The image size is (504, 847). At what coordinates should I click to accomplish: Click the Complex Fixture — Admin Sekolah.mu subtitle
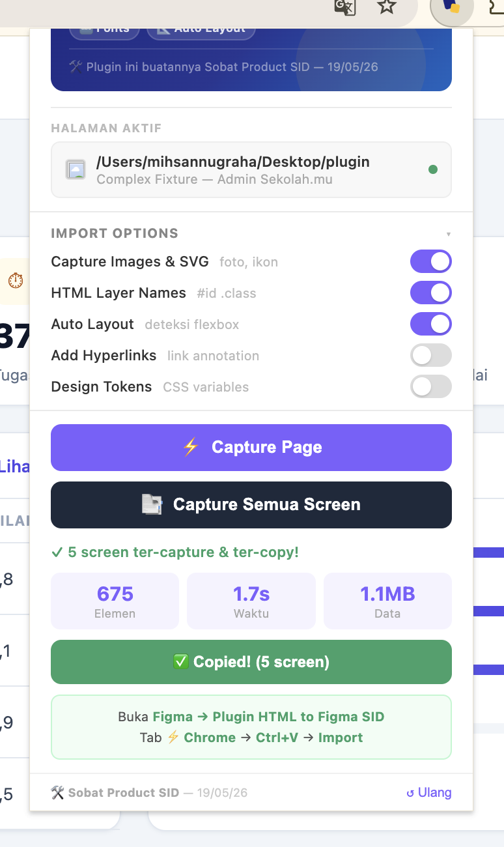click(214, 179)
